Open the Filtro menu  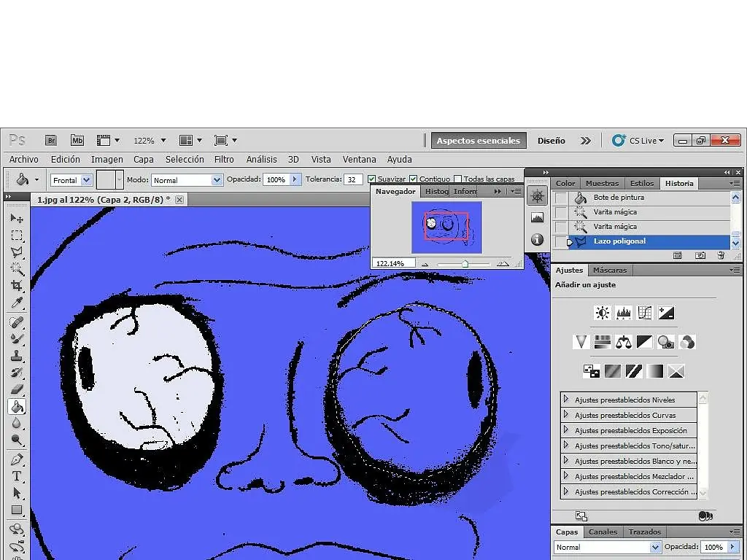tap(224, 160)
